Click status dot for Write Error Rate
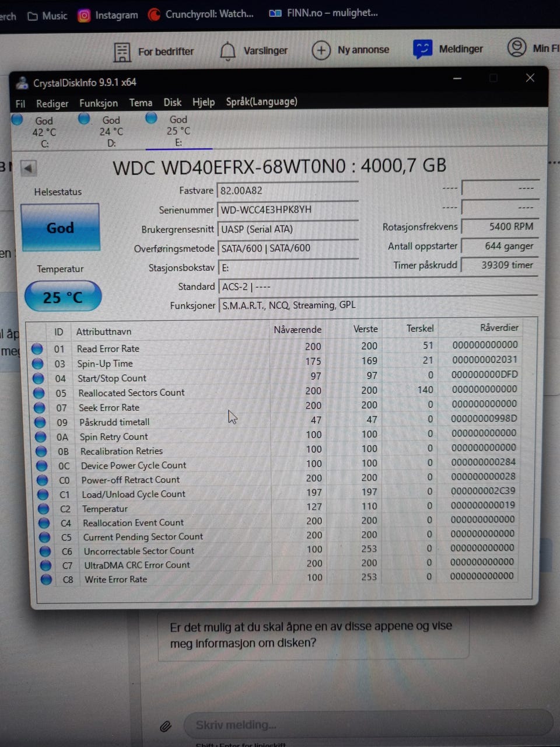 tap(46, 580)
